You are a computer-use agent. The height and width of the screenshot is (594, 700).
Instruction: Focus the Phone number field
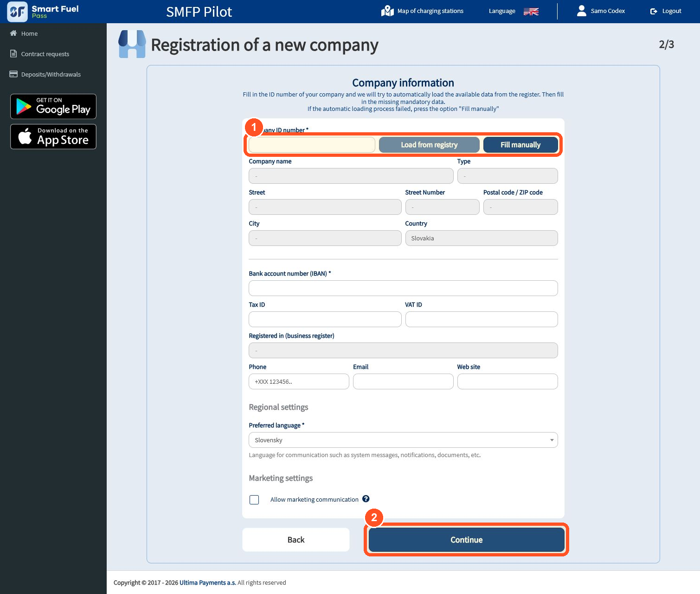point(299,381)
